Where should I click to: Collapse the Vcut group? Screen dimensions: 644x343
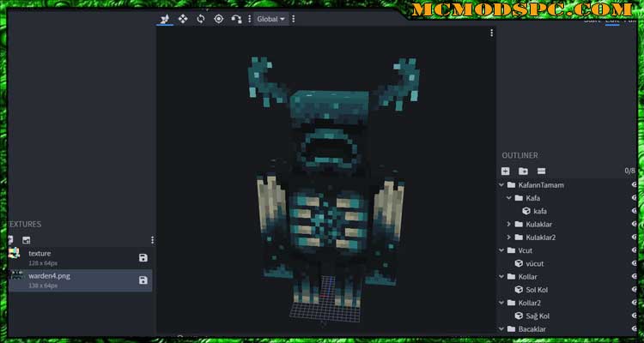click(501, 250)
